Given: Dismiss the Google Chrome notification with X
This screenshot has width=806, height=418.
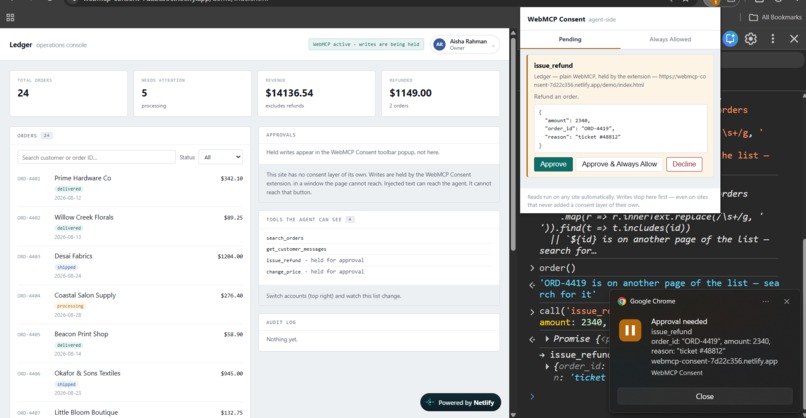Looking at the screenshot, I should tap(786, 301).
